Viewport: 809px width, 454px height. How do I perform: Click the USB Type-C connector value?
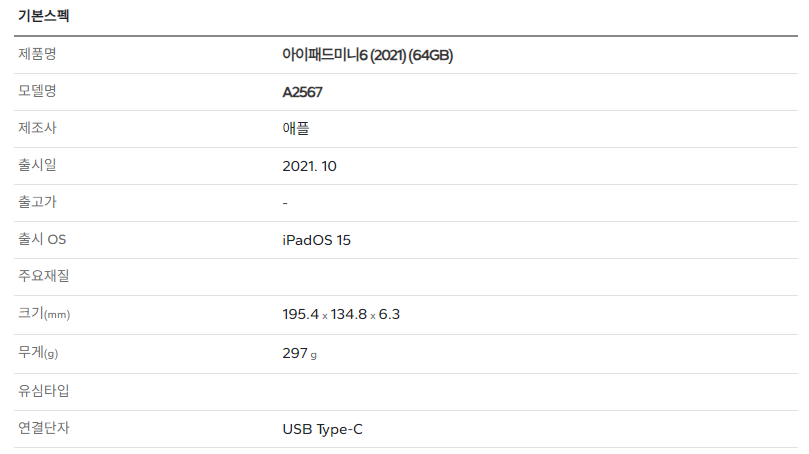pos(322,429)
